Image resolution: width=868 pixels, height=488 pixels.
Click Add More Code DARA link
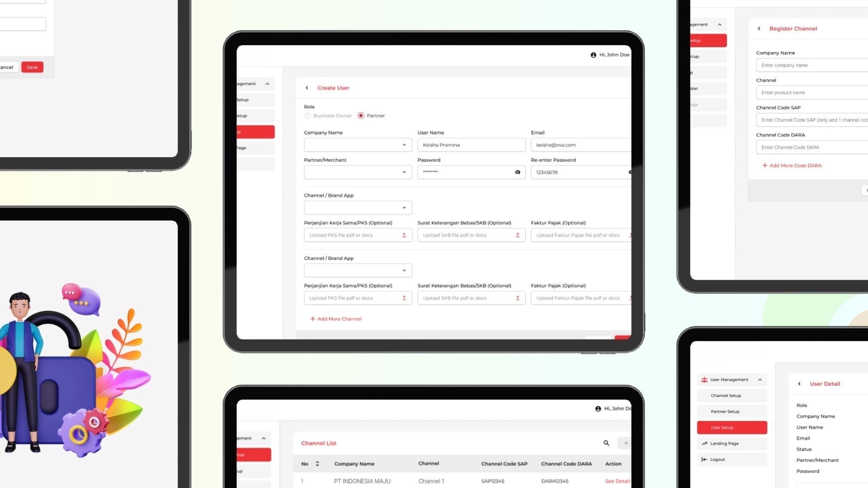tap(793, 165)
